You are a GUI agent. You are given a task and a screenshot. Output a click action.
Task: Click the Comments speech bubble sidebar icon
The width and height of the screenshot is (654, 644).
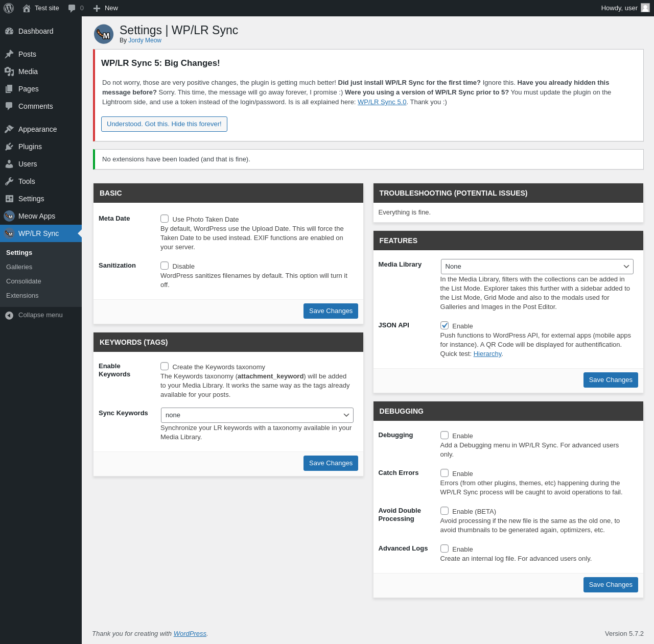coord(9,106)
